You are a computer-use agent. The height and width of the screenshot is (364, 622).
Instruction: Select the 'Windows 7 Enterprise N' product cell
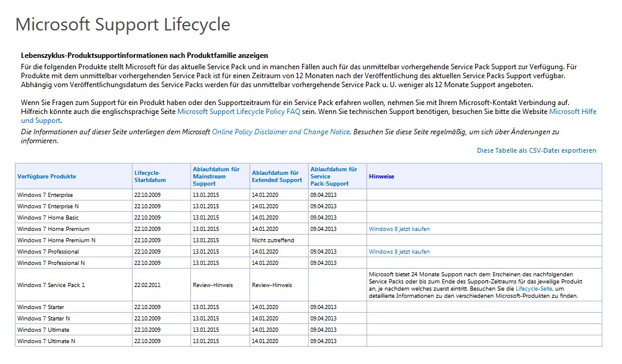[x=74, y=206]
